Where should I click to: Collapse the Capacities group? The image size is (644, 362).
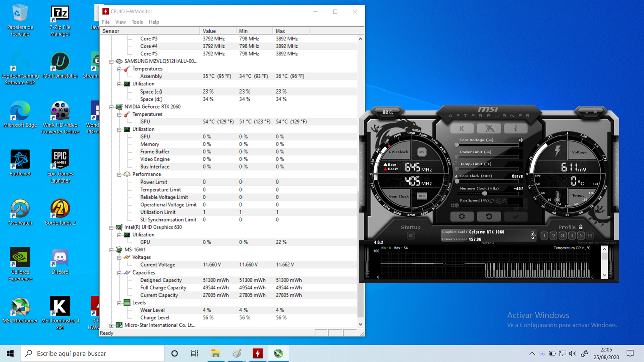[119, 273]
